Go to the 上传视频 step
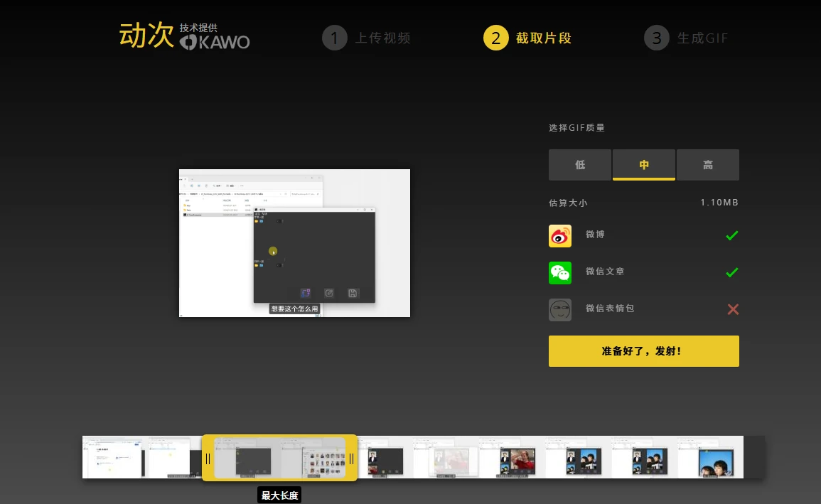 [382, 38]
